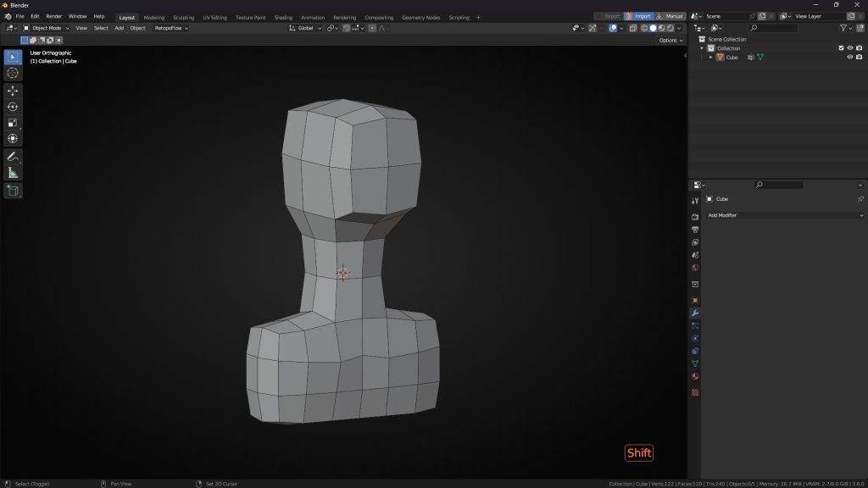
Task: Open the Edit menu
Action: click(35, 17)
